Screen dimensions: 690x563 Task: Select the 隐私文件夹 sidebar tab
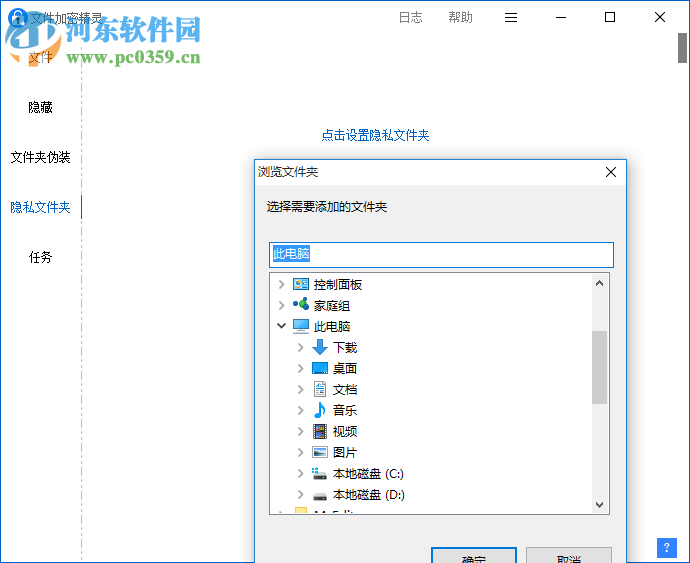coord(40,207)
